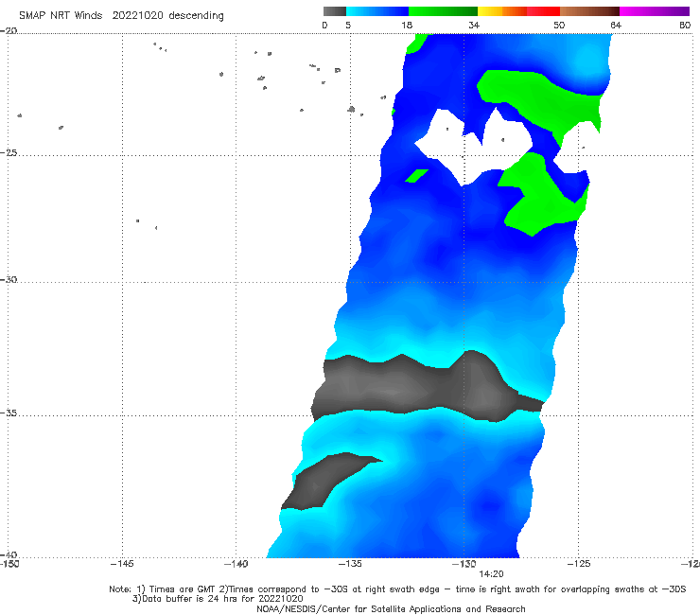700x615 pixels.
Task: Click the gray 0-5 segment of color bar
Action: [x=335, y=11]
